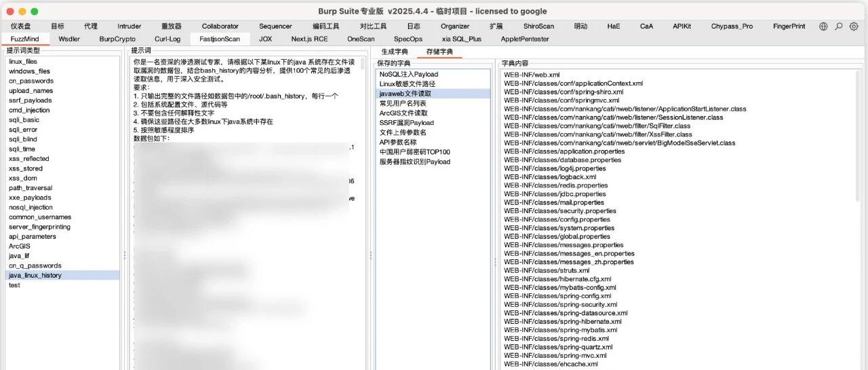Image resolution: width=868 pixels, height=370 pixels.
Task: Open the BurpCrypto tab
Action: click(x=117, y=39)
